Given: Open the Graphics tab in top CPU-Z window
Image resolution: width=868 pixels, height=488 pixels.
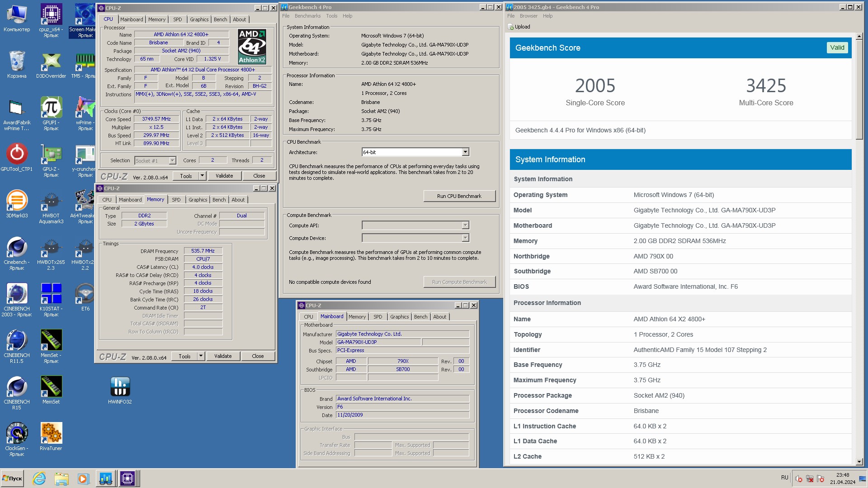Looking at the screenshot, I should pyautogui.click(x=199, y=19).
